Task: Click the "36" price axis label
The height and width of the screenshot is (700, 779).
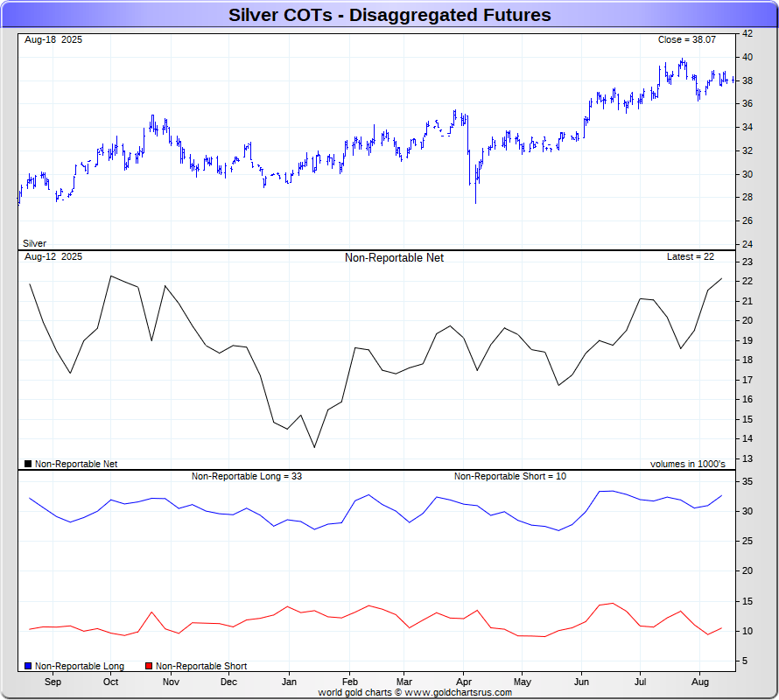Action: tap(747, 104)
